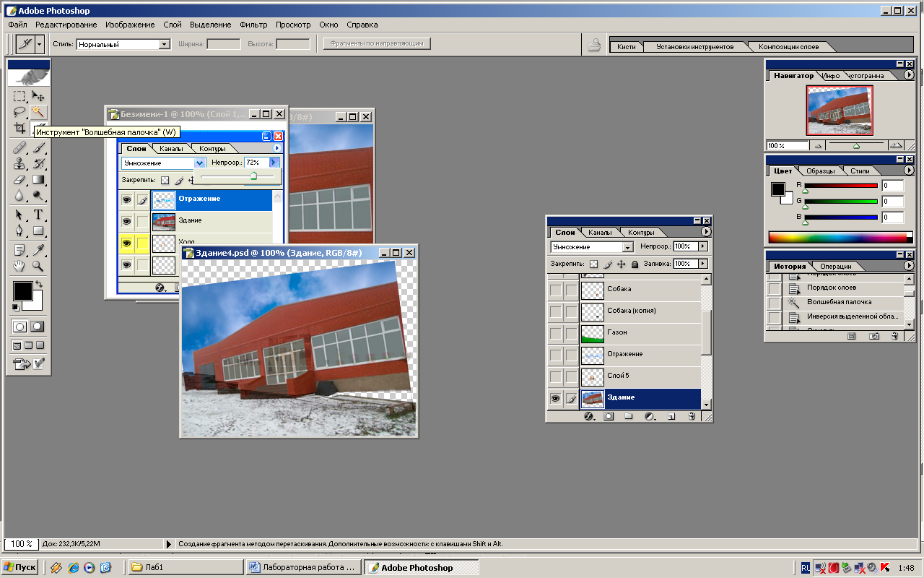Open the Заливка fill arrow

[703, 264]
